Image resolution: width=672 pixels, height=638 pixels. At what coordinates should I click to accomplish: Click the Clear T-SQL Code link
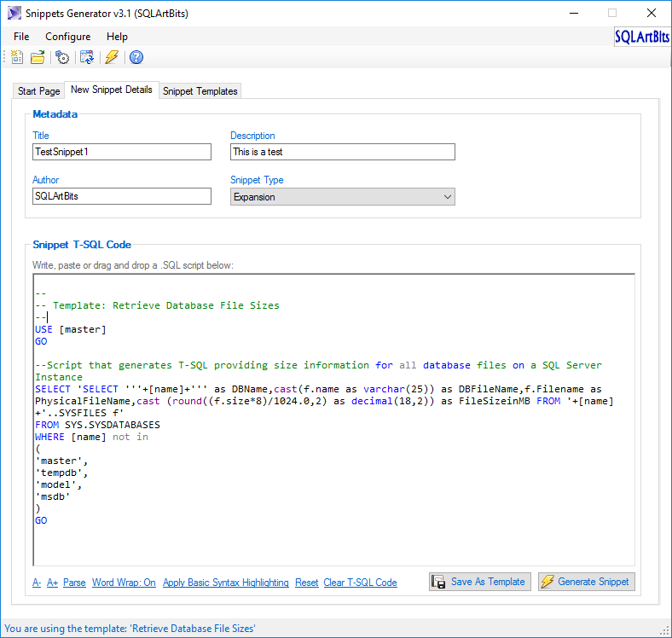click(360, 583)
